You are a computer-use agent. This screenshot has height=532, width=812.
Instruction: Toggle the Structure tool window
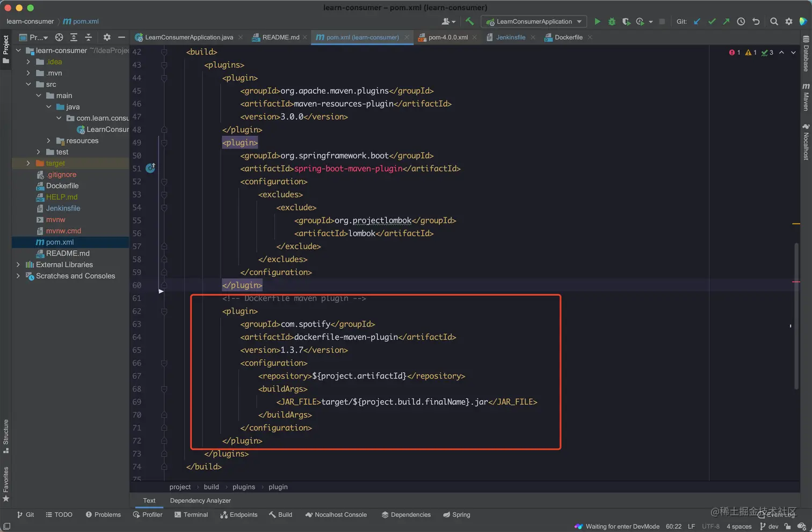coord(6,435)
